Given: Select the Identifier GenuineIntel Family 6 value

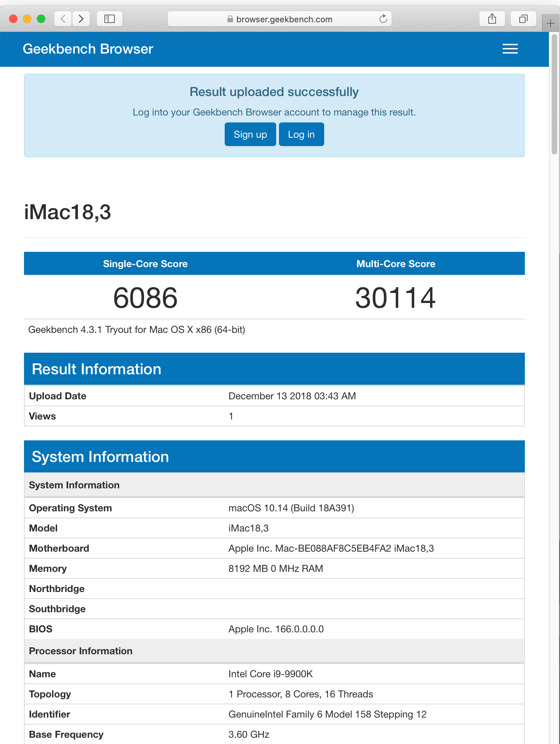Looking at the screenshot, I should 327,714.
